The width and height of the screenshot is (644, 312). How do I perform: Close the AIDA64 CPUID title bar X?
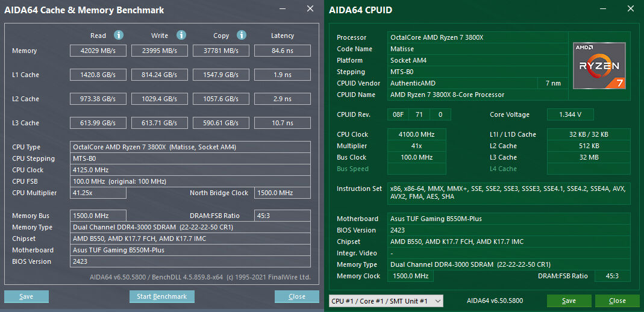pos(631,9)
